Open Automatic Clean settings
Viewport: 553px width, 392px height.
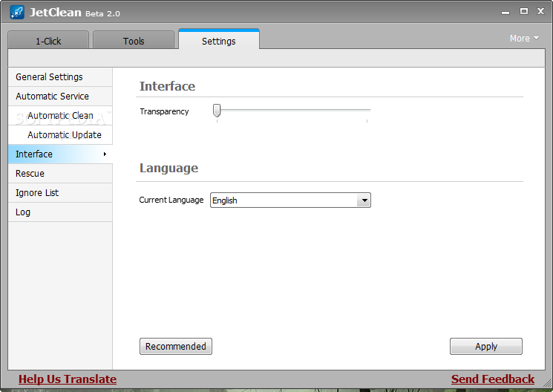coord(60,116)
